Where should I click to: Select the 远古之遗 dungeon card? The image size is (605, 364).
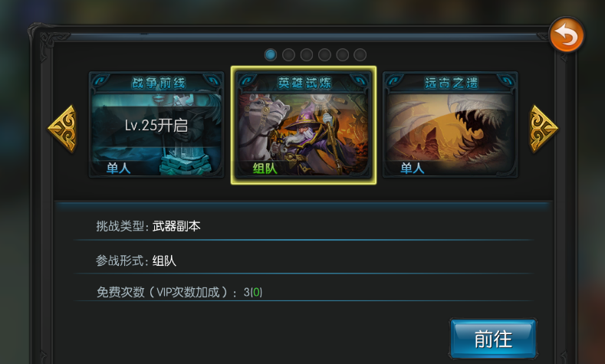pos(450,125)
